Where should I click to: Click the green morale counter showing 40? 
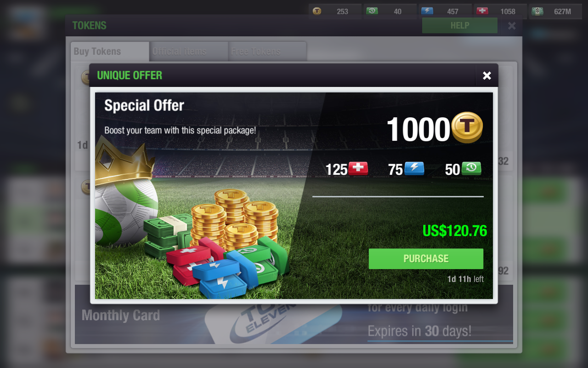click(390, 11)
